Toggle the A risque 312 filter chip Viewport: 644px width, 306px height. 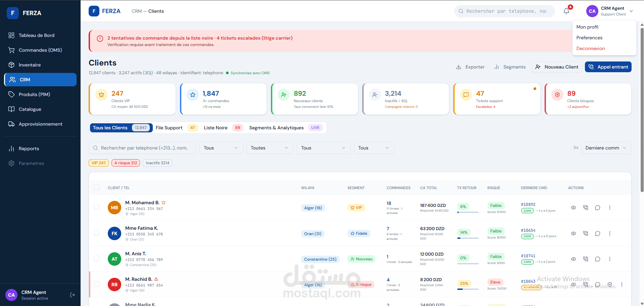coord(126,163)
